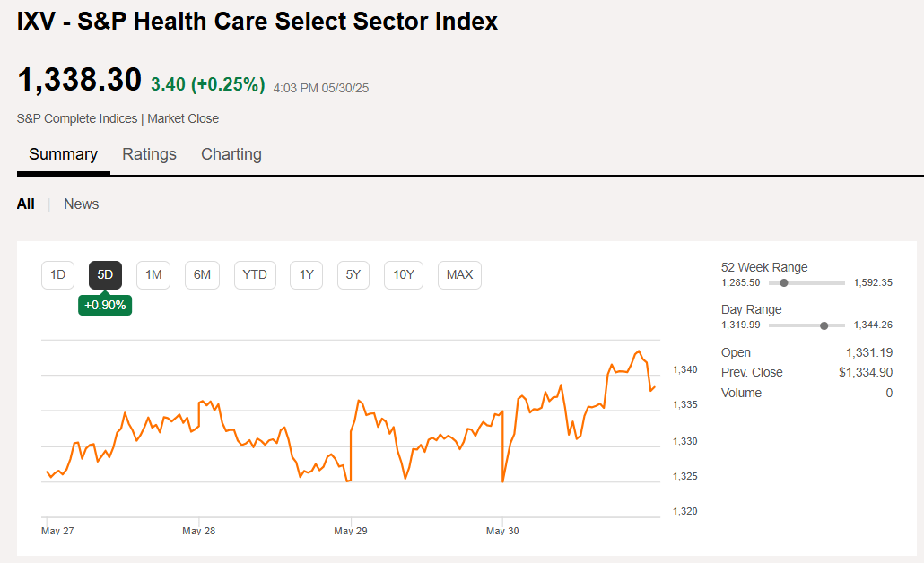
Task: Select the 1D time range button
Action: tap(57, 274)
